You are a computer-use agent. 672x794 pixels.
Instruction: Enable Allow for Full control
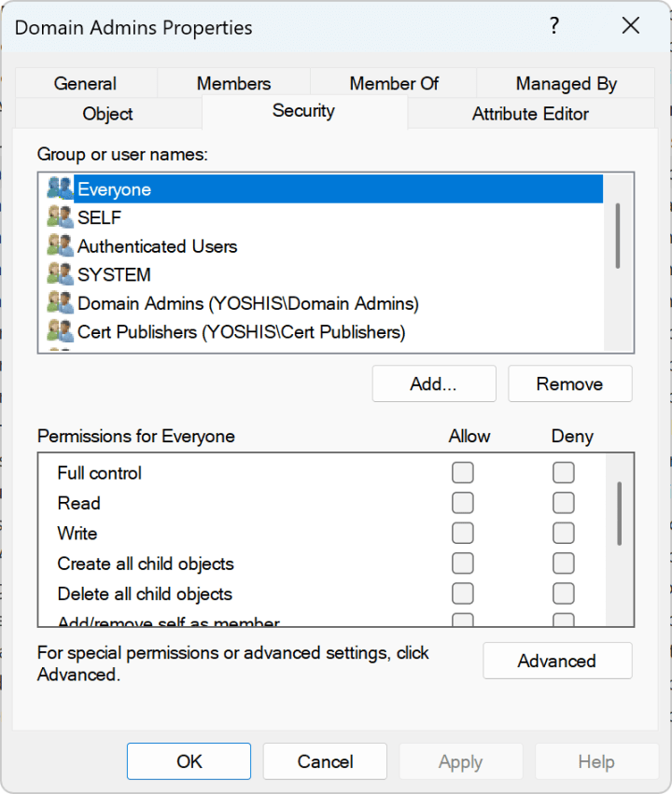coord(463,473)
